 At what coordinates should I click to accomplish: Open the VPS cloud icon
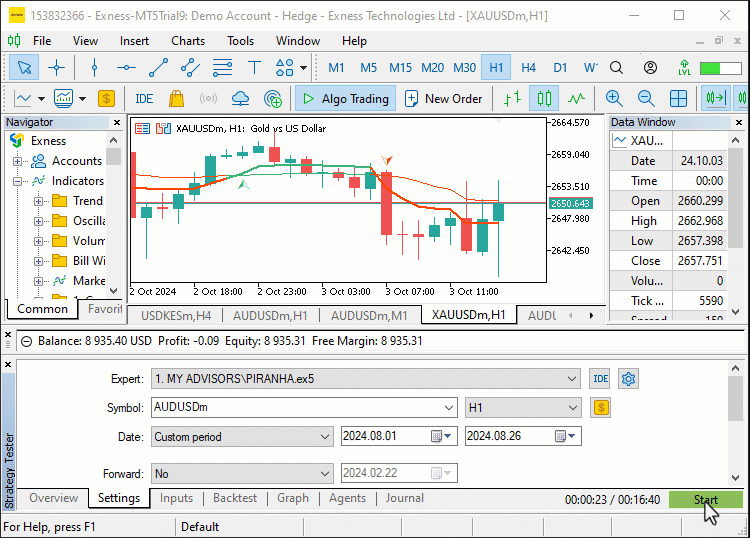pos(240,99)
